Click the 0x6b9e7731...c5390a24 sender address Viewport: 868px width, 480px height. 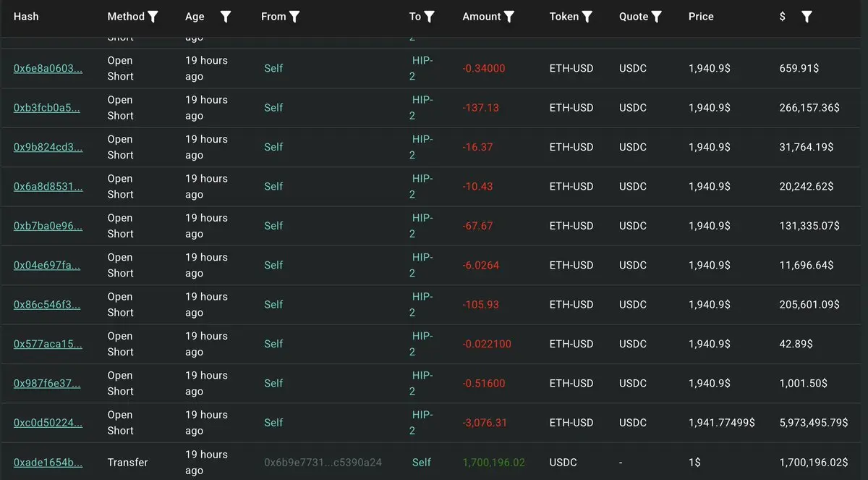click(x=323, y=462)
